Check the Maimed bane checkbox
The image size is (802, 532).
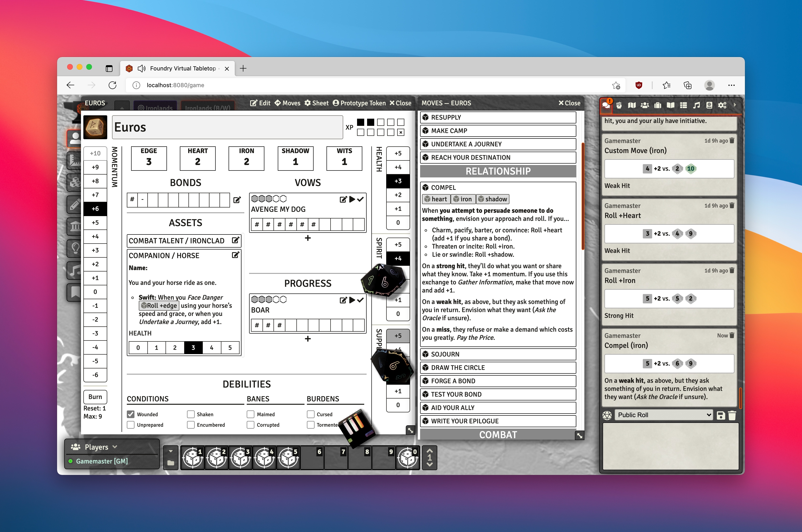(x=250, y=414)
